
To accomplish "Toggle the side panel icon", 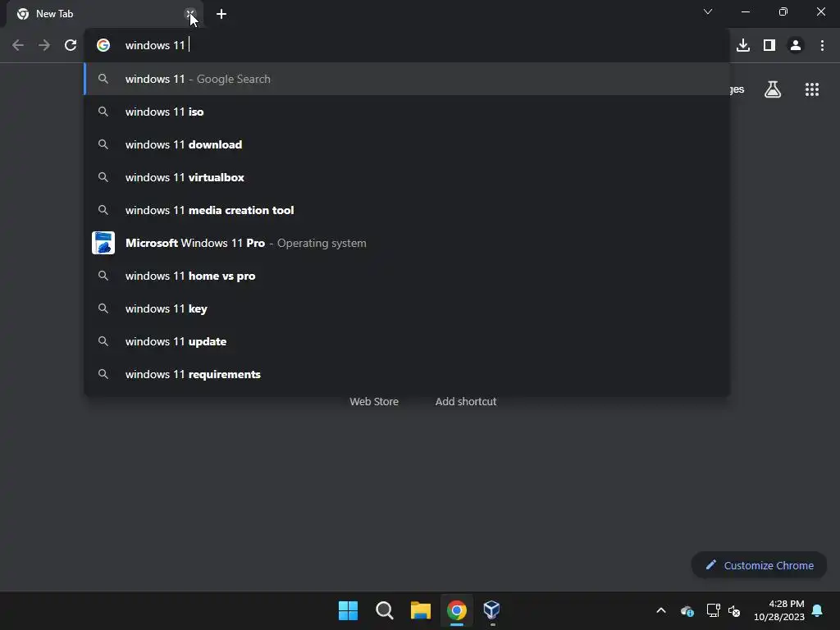I will 769,45.
